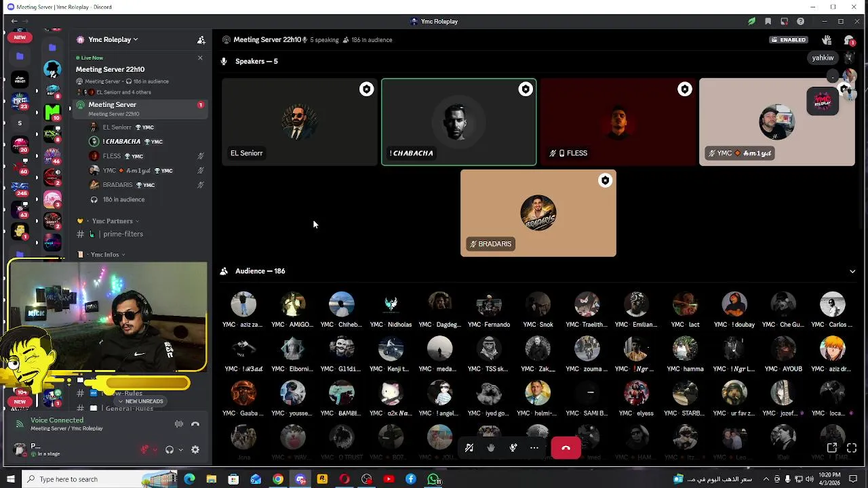Jump to NEW UNREADS pill
This screenshot has height=488, width=868.
[x=140, y=401]
